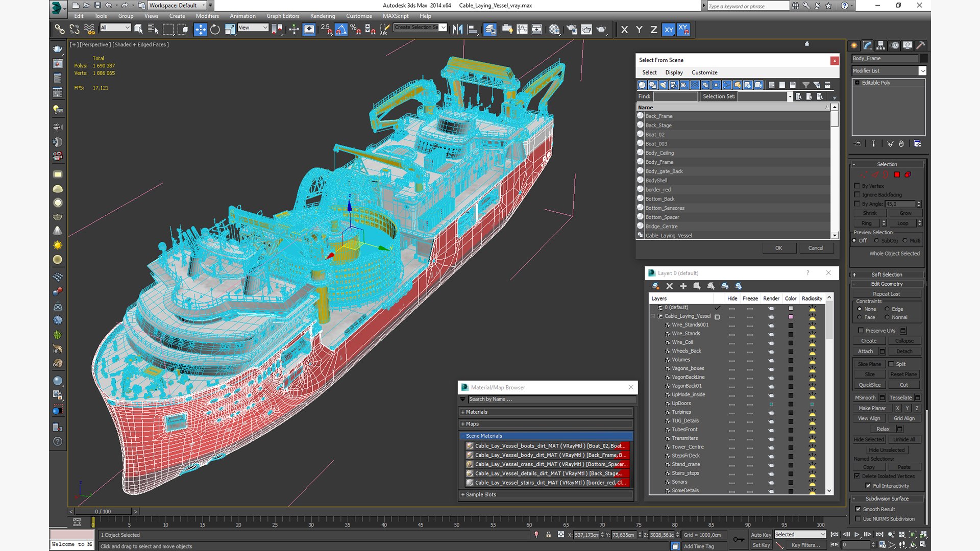Click Body_Frame object color swatch

(924, 58)
